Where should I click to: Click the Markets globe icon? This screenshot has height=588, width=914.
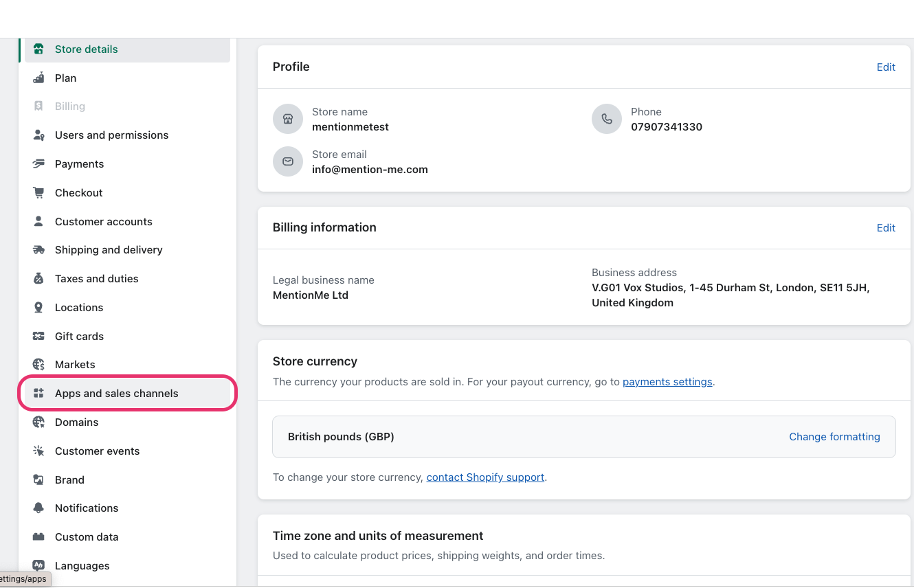38,365
